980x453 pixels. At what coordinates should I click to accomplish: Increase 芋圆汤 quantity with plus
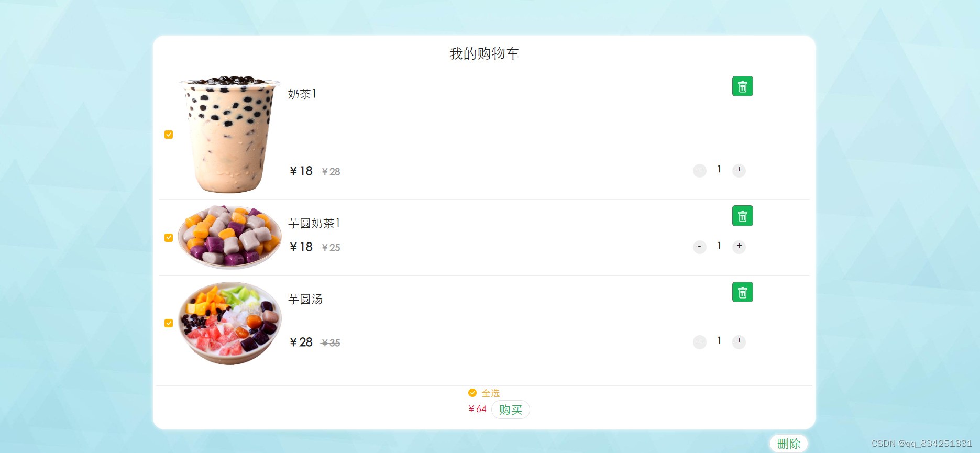point(739,341)
